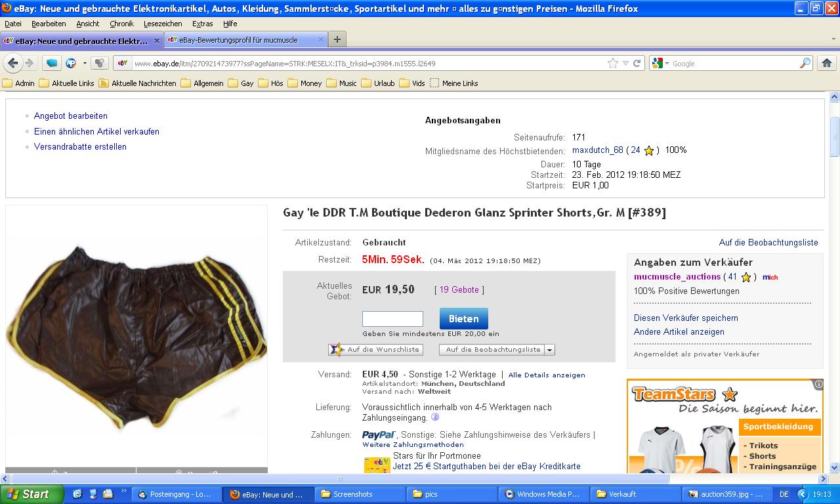Open the URL history dropdown arrow

tap(625, 64)
